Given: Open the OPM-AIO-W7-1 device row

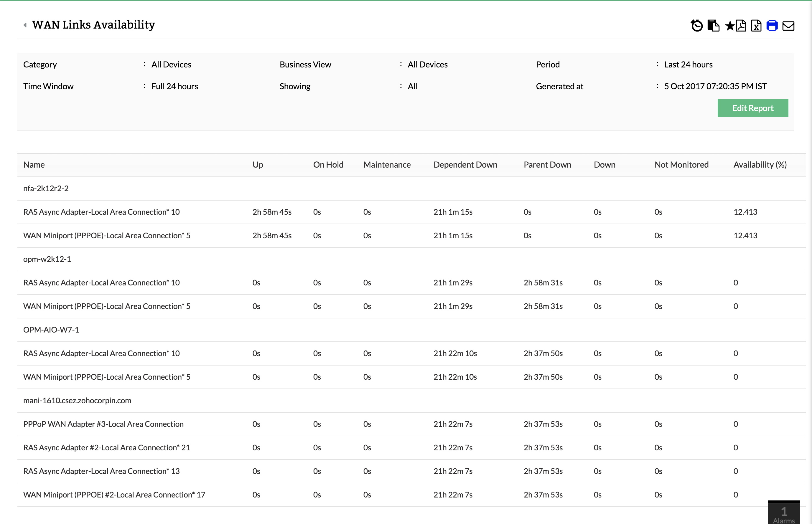Looking at the screenshot, I should pos(51,330).
